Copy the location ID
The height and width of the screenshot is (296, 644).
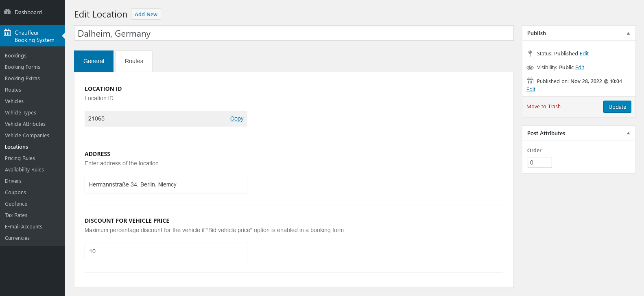[237, 118]
